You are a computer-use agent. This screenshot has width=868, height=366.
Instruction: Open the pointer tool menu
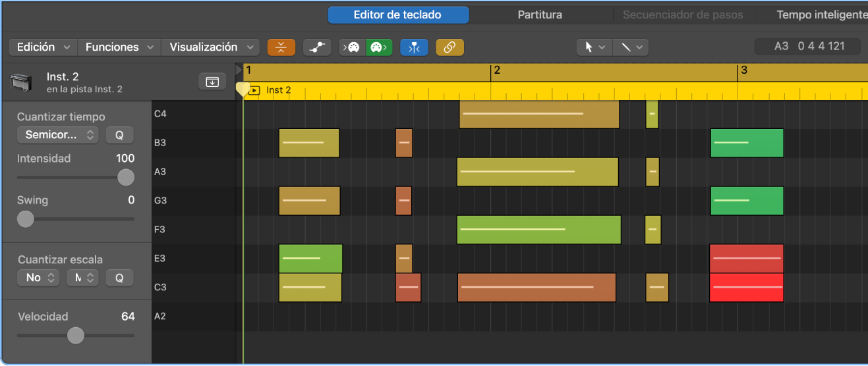pos(594,47)
